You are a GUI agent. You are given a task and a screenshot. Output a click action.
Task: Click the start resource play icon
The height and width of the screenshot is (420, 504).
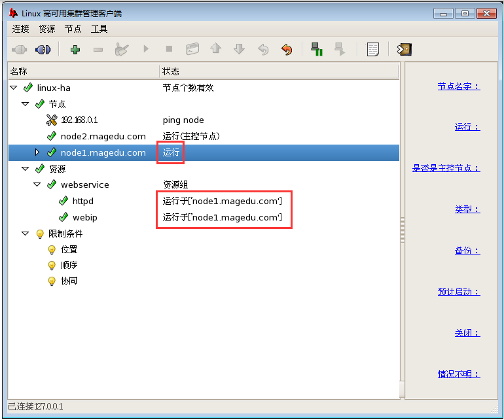point(146,49)
